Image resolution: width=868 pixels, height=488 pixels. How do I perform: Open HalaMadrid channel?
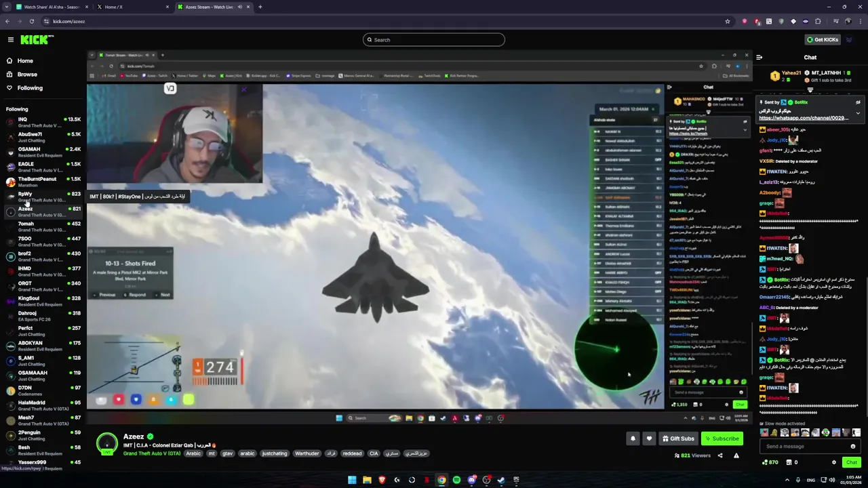click(43, 405)
